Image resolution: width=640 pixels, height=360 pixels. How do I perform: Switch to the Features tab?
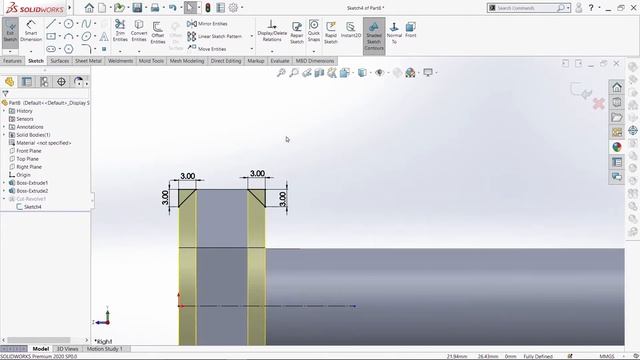tap(12, 61)
